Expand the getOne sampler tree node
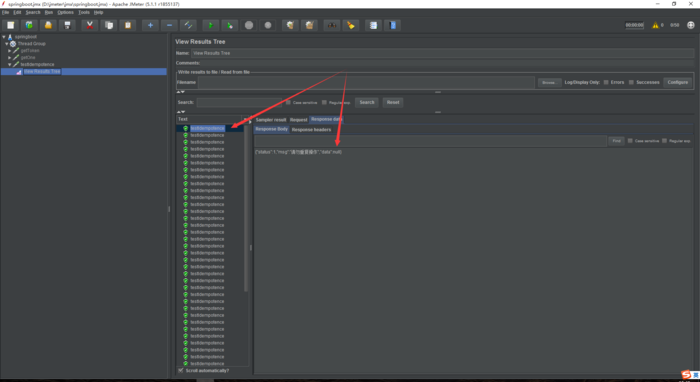 [9, 58]
